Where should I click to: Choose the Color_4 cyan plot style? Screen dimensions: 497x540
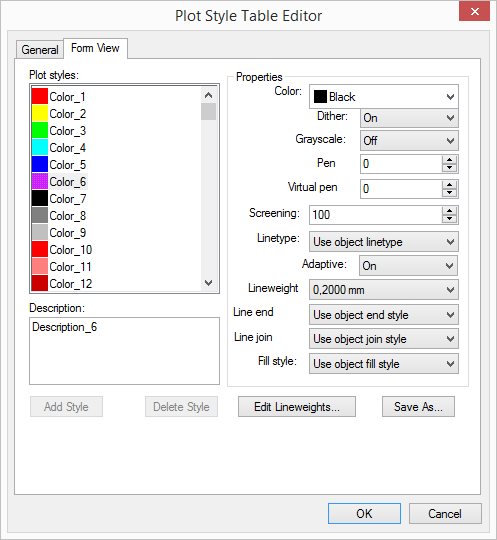59,148
